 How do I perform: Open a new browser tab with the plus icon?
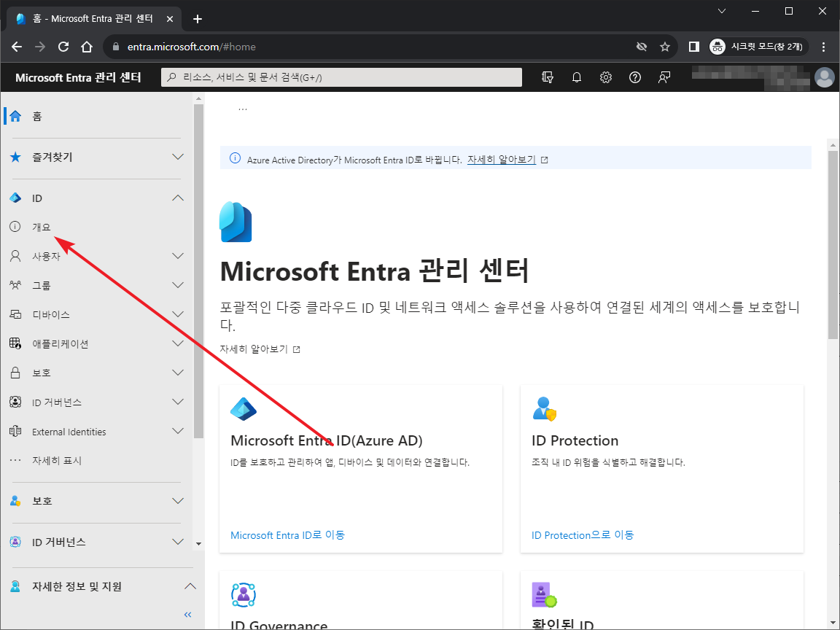click(x=198, y=19)
